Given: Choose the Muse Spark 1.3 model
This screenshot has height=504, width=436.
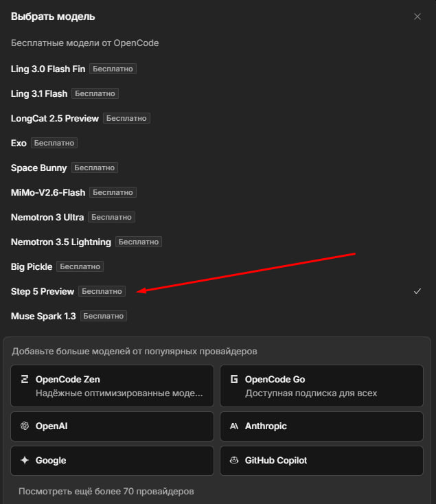Looking at the screenshot, I should [x=216, y=317].
